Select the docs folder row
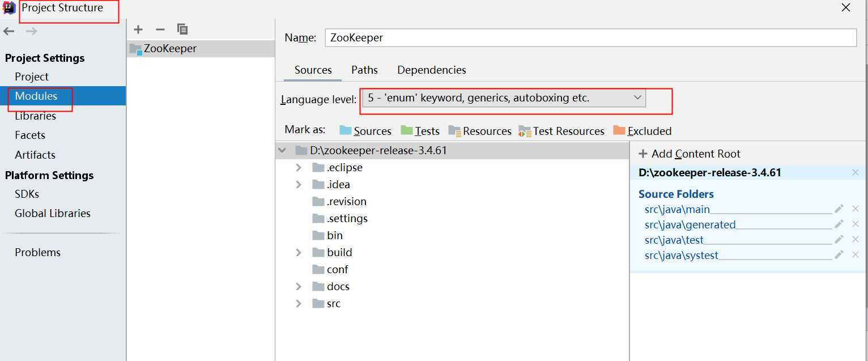The height and width of the screenshot is (361, 868). (452, 287)
